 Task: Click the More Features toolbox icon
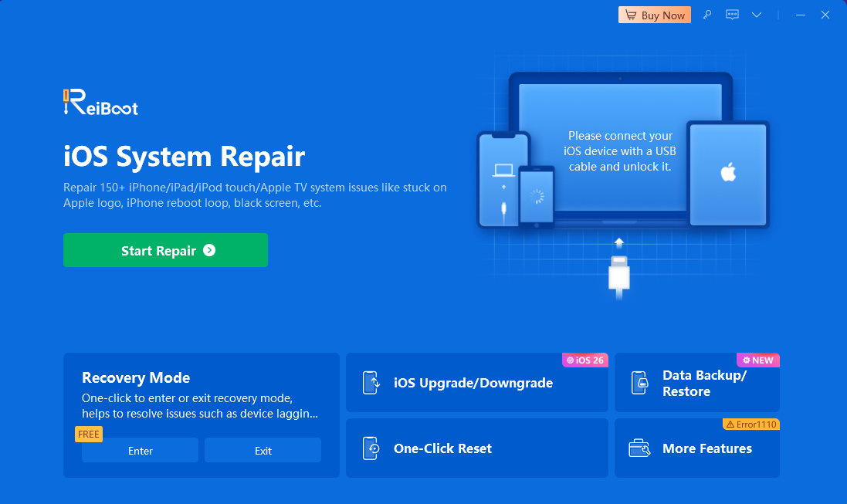(639, 448)
